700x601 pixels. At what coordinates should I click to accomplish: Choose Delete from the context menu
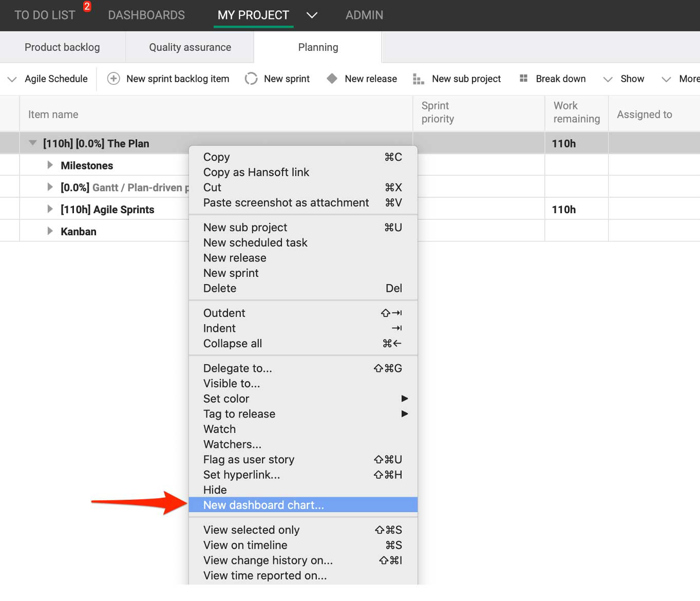click(303, 289)
